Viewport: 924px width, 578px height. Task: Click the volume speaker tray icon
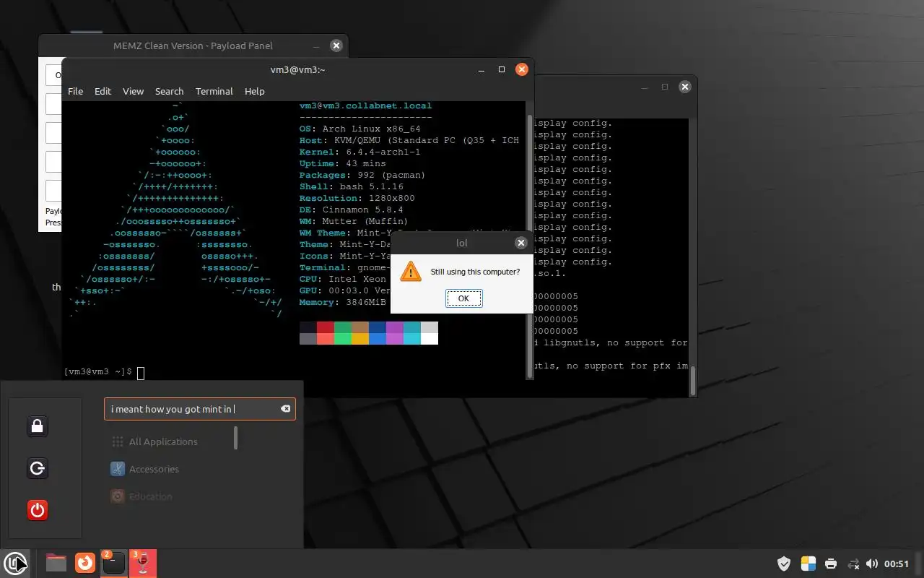click(x=871, y=564)
